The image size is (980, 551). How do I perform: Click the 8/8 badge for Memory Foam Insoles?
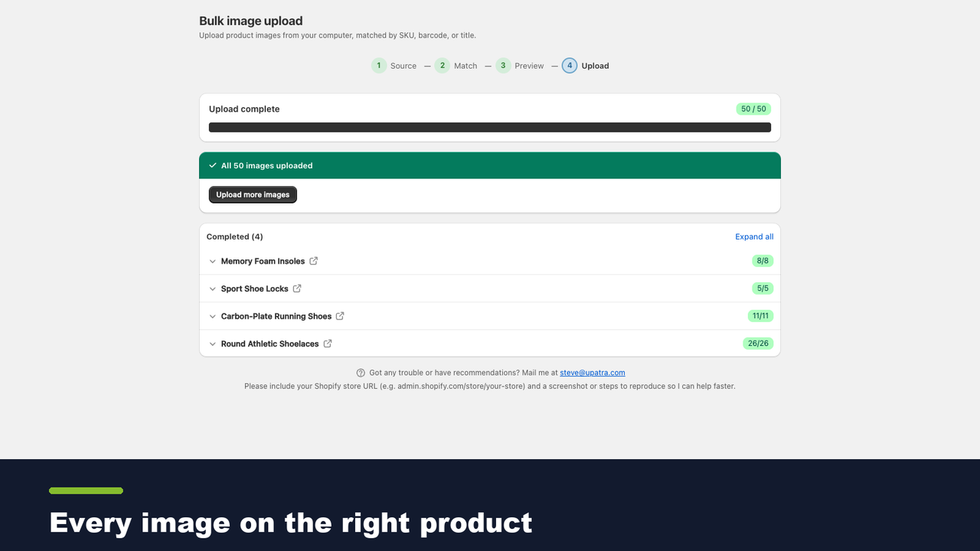tap(763, 261)
